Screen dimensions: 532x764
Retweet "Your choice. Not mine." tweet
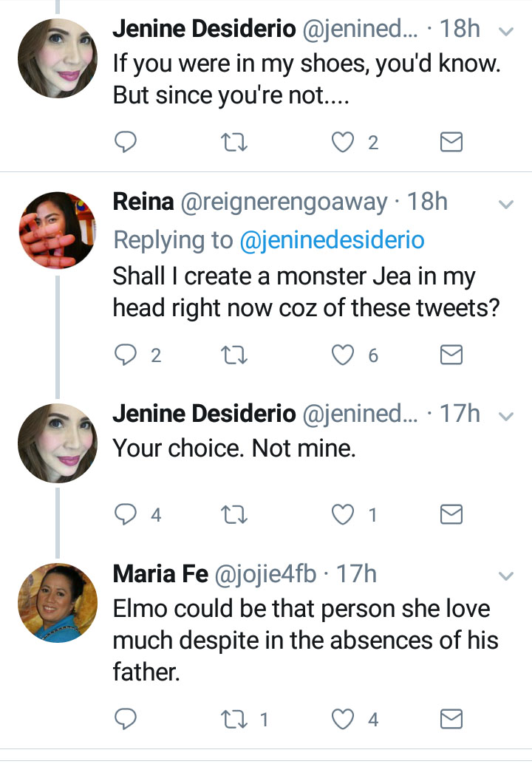coord(233,514)
